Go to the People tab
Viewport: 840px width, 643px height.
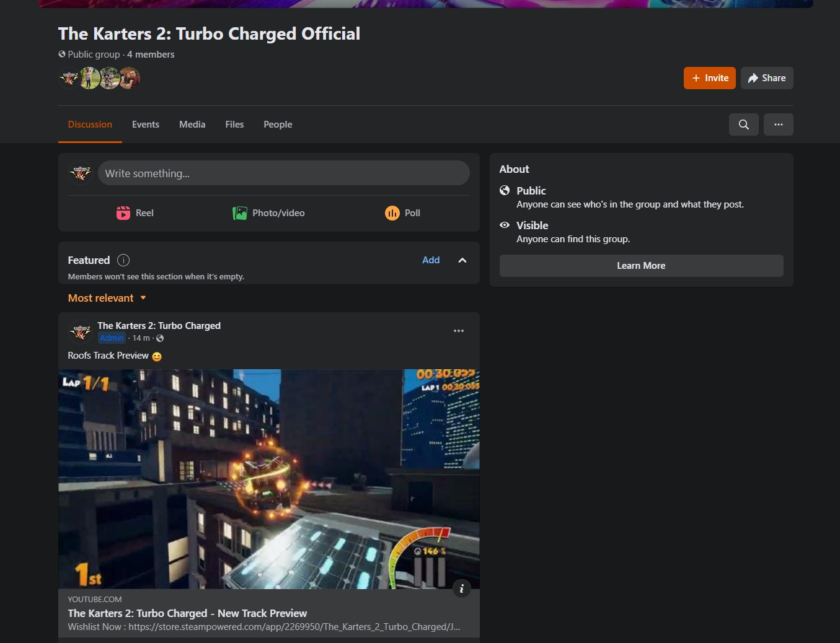278,125
